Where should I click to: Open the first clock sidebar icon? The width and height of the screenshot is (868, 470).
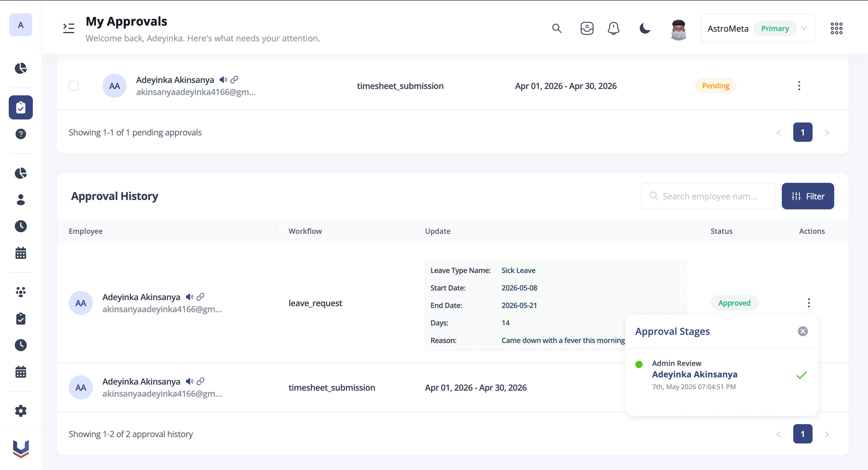(x=20, y=226)
